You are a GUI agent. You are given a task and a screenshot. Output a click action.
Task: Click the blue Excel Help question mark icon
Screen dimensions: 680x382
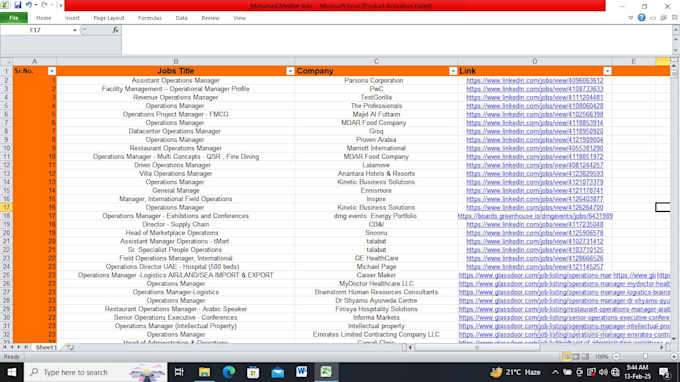click(x=641, y=18)
